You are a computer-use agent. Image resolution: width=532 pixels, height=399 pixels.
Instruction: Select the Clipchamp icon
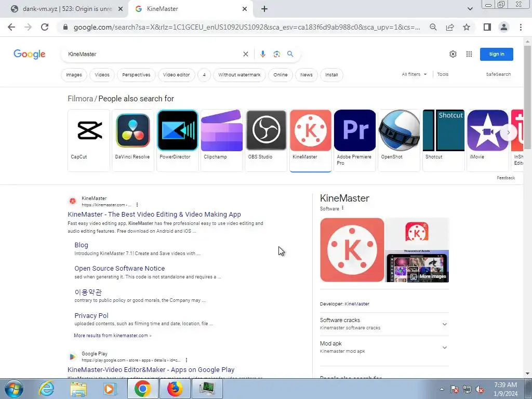pyautogui.click(x=221, y=130)
